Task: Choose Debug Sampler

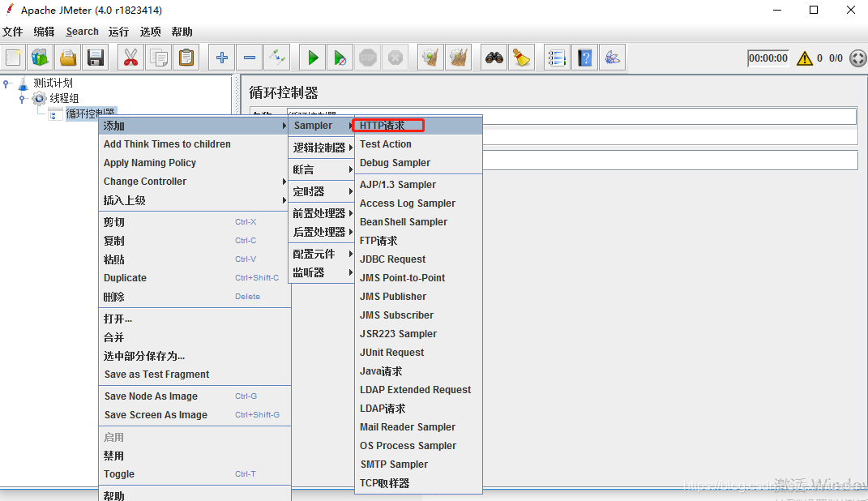Action: pyautogui.click(x=418, y=163)
